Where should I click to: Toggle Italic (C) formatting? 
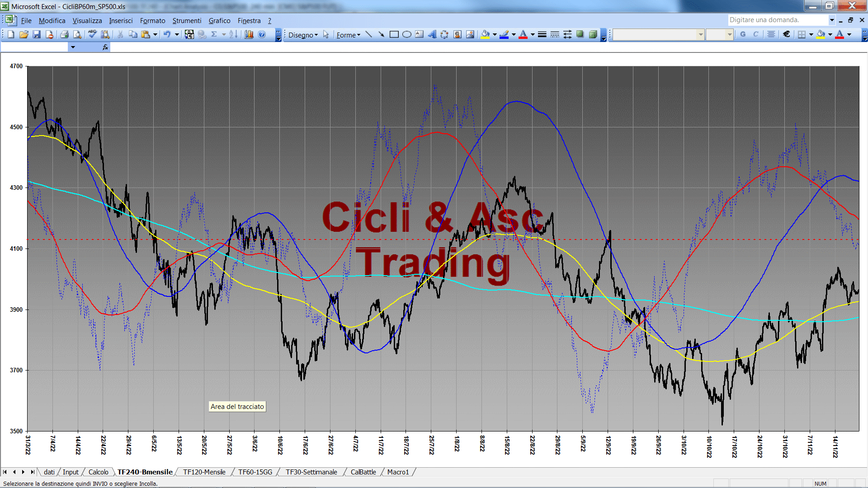point(755,34)
